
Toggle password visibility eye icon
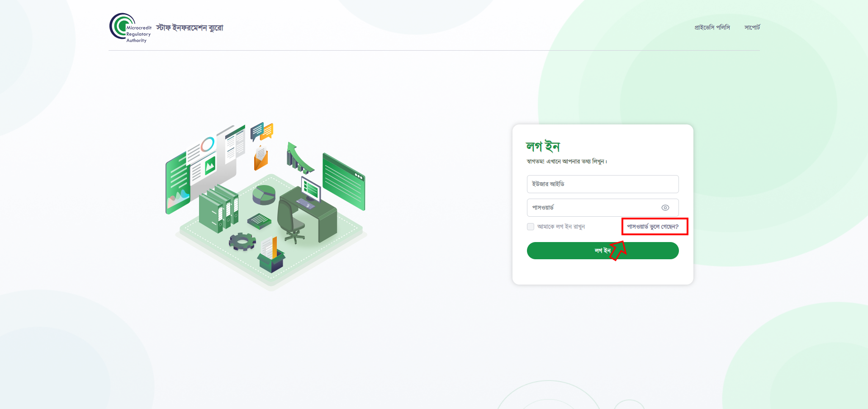pyautogui.click(x=665, y=208)
